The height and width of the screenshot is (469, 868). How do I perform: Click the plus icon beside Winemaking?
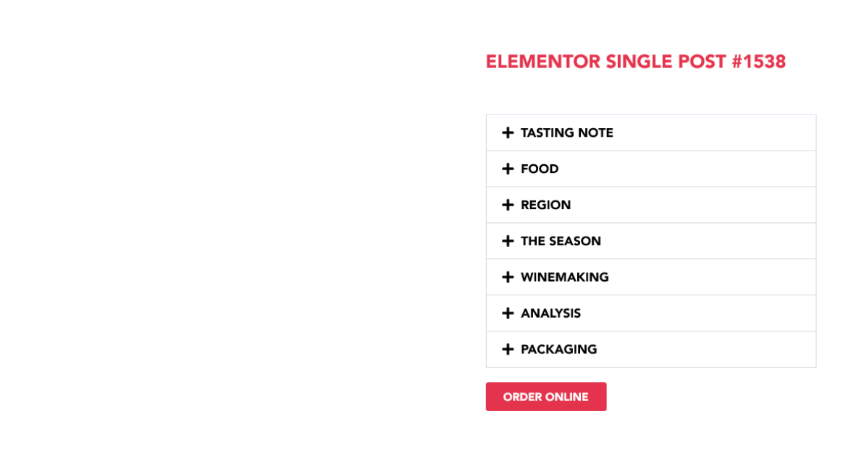[x=508, y=278]
